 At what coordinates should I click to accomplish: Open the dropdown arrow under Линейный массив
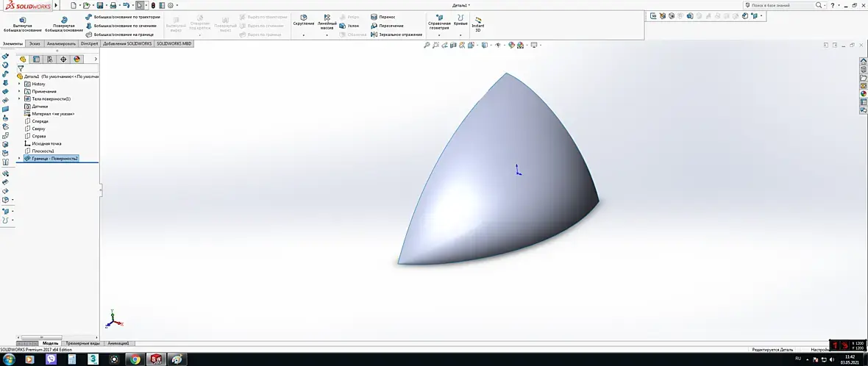[327, 35]
